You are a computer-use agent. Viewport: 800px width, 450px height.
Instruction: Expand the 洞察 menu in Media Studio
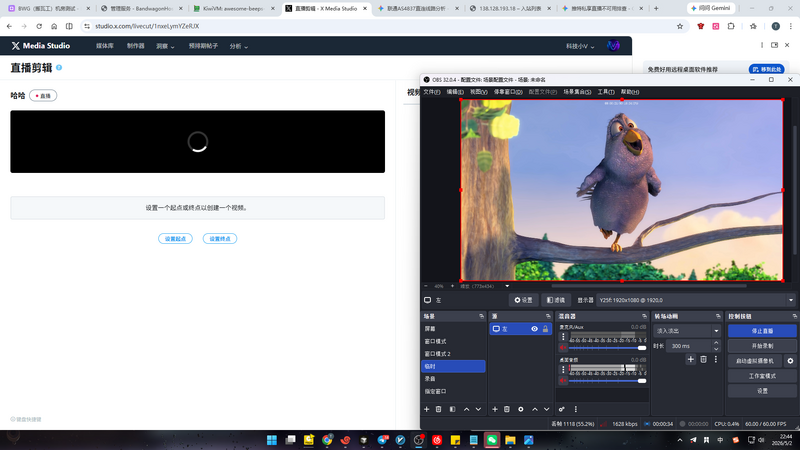[165, 46]
